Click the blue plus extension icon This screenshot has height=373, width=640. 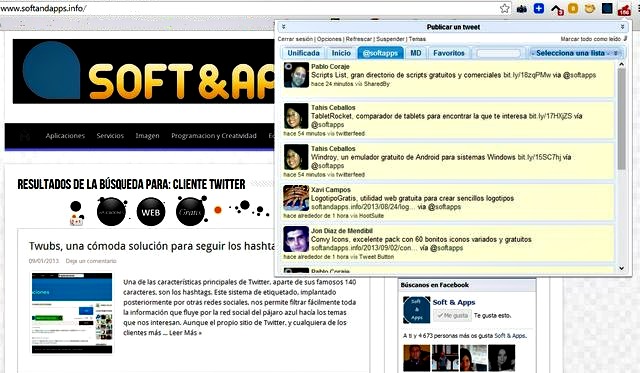point(539,8)
